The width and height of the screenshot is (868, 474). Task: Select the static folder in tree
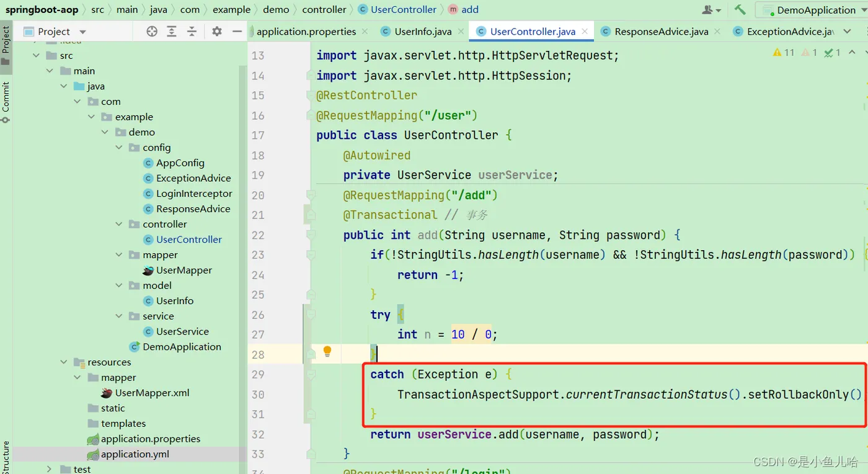point(106,408)
